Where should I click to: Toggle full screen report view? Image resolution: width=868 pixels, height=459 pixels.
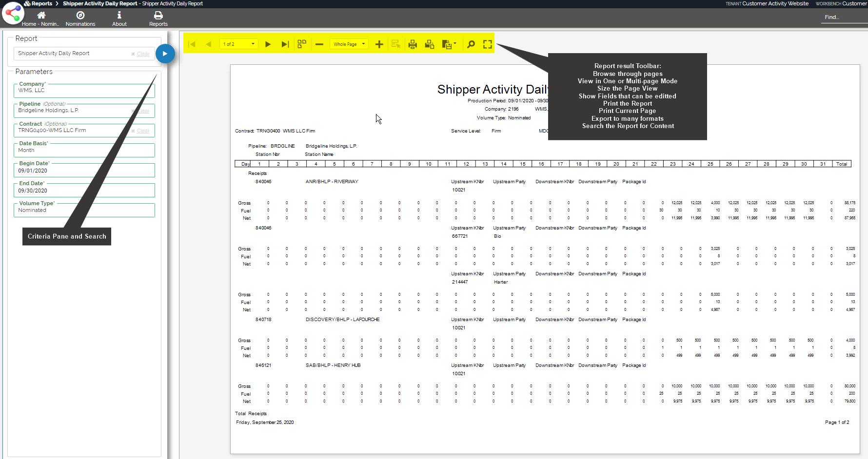click(487, 44)
